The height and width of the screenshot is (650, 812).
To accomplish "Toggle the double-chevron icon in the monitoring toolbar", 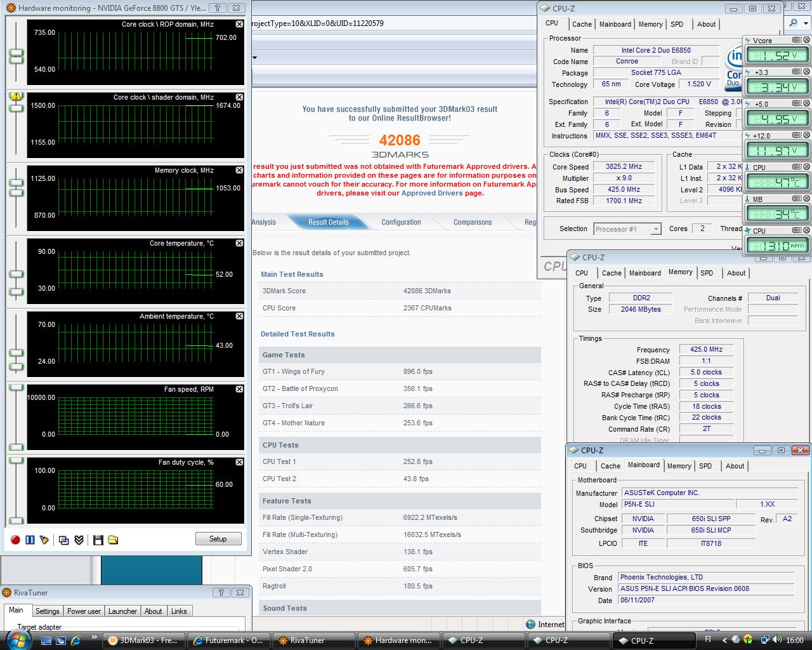I will point(79,540).
